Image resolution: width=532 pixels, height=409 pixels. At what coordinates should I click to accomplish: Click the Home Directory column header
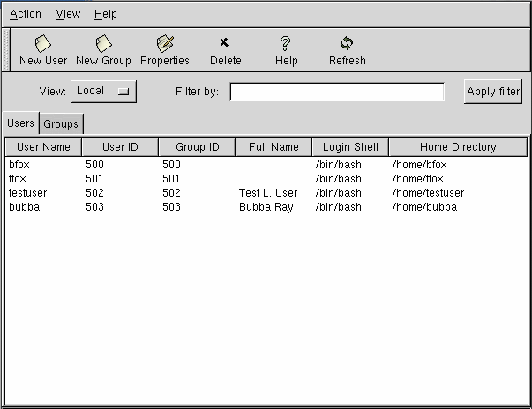(457, 147)
